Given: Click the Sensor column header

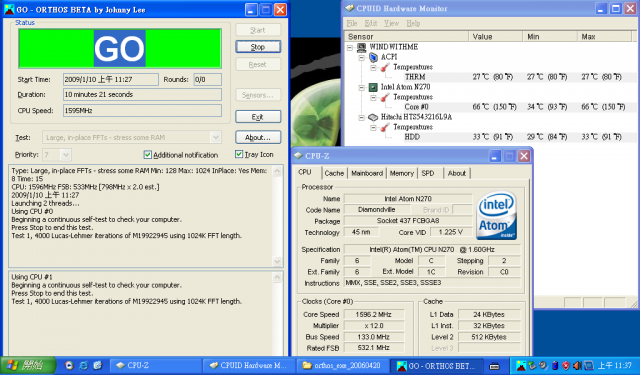Looking at the screenshot, I should [407, 37].
